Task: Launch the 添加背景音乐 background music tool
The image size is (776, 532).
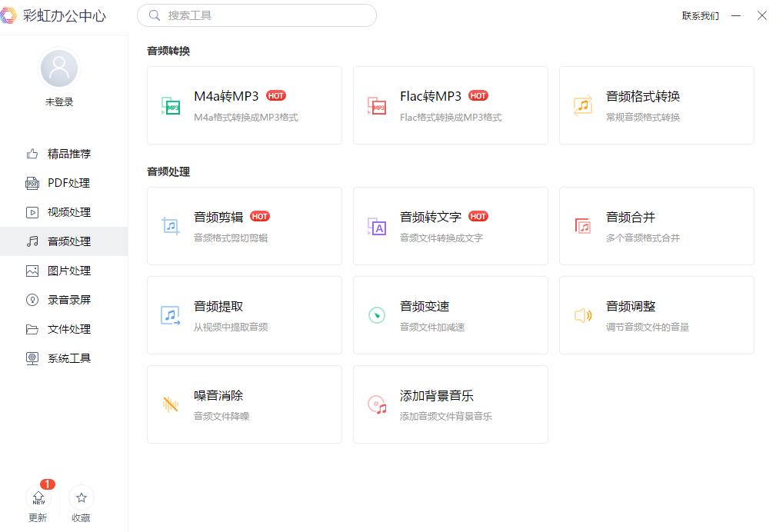Action: coord(450,404)
